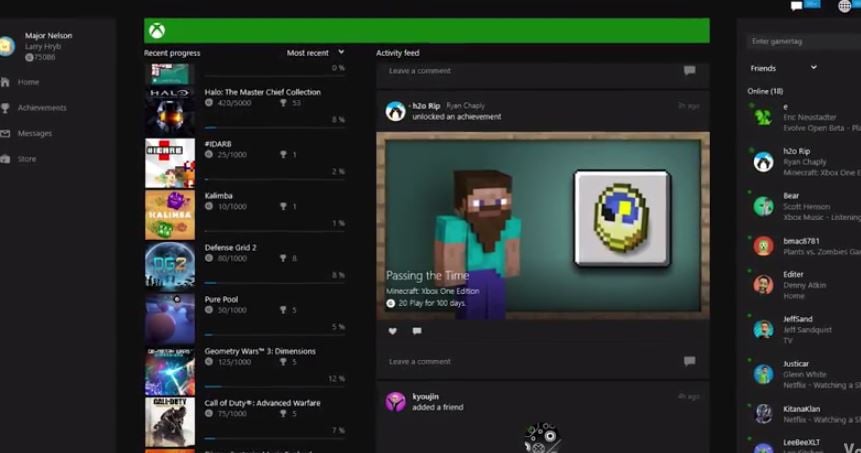Select Call of Duty: Advanced Warfare title
The width and height of the screenshot is (861, 453).
pyautogui.click(x=262, y=403)
